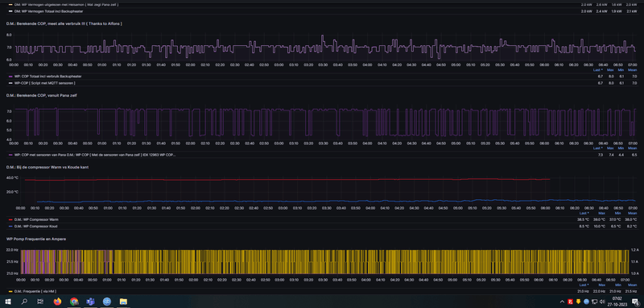
Task: Sort compressor temperature legend by Last
Action: point(584,213)
